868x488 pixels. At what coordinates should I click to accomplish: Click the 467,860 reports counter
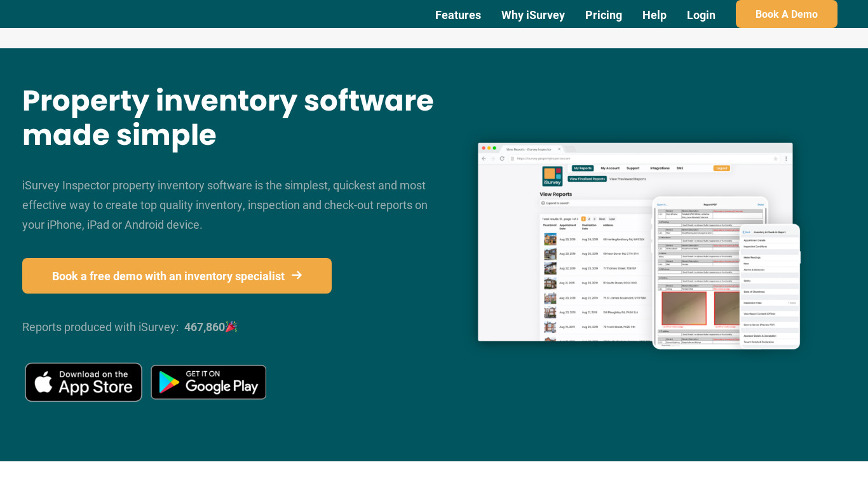coord(205,327)
